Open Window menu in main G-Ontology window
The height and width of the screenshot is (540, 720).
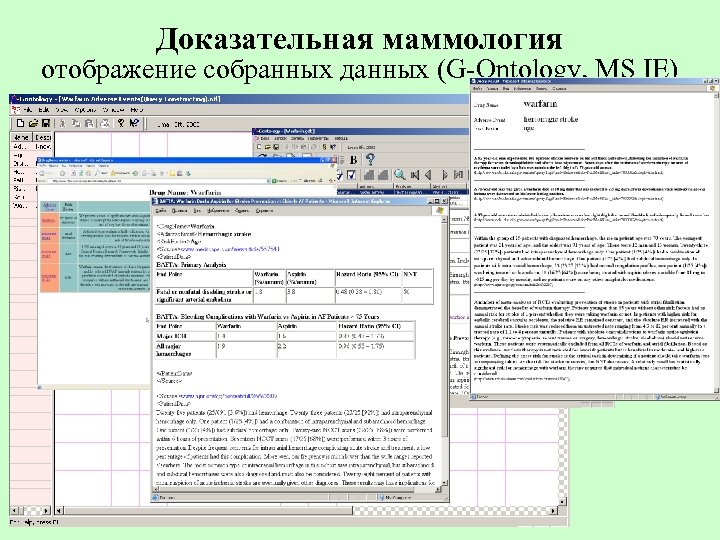click(113, 110)
